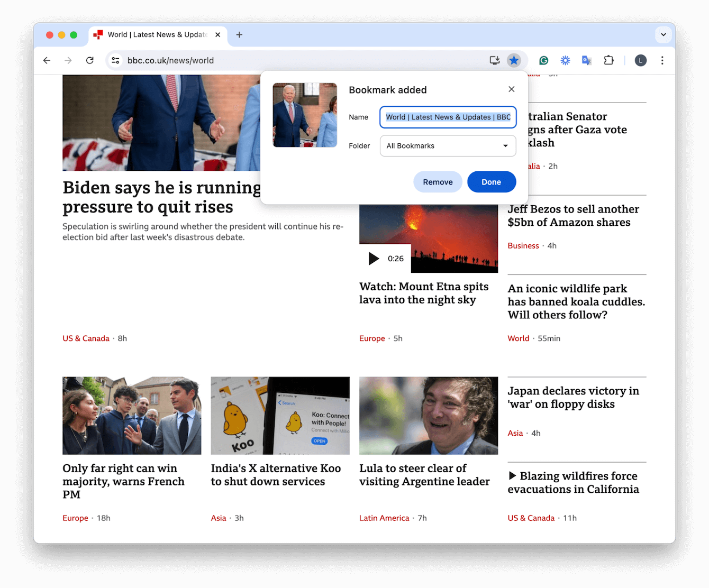Click the US & Canada category label
Screen dimensions: 709x588
[x=86, y=338]
